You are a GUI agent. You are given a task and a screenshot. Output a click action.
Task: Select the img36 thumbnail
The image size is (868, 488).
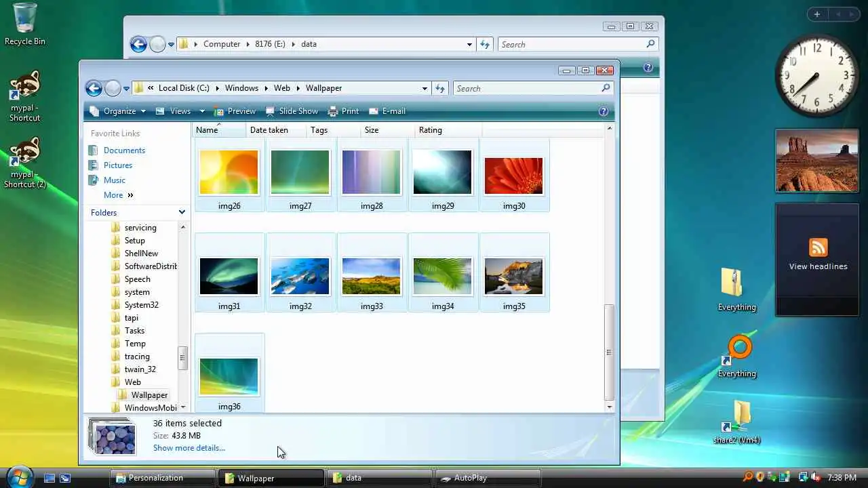click(x=229, y=378)
